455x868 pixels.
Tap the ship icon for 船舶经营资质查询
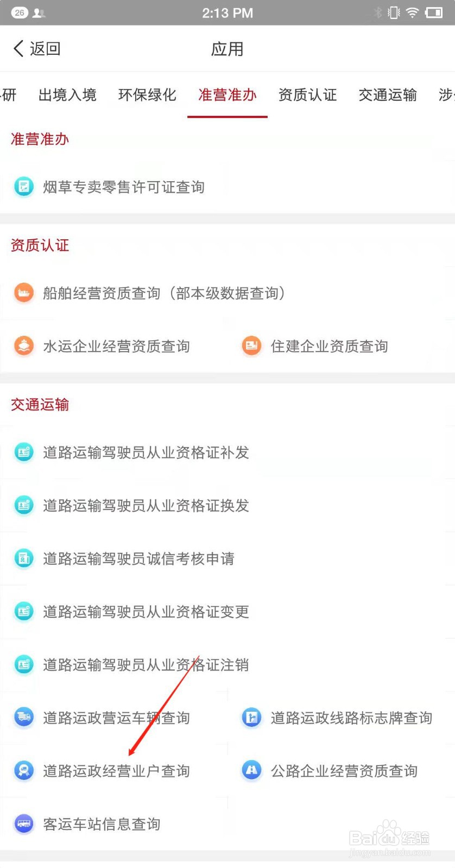pos(24,293)
